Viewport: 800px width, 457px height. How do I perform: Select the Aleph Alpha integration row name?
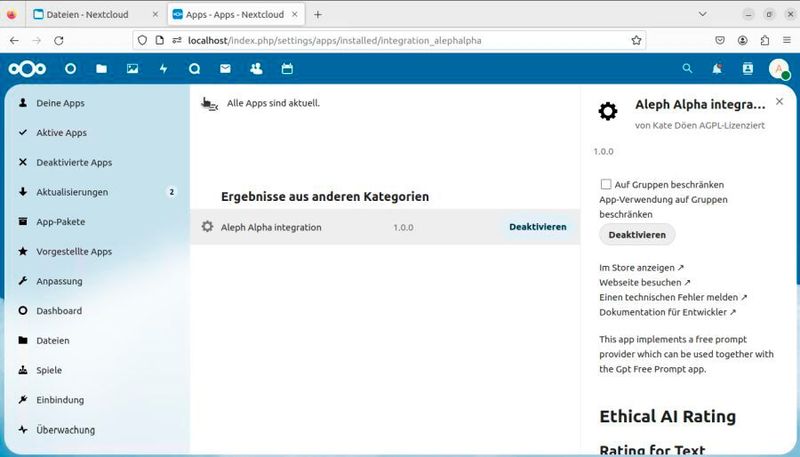tap(271, 227)
